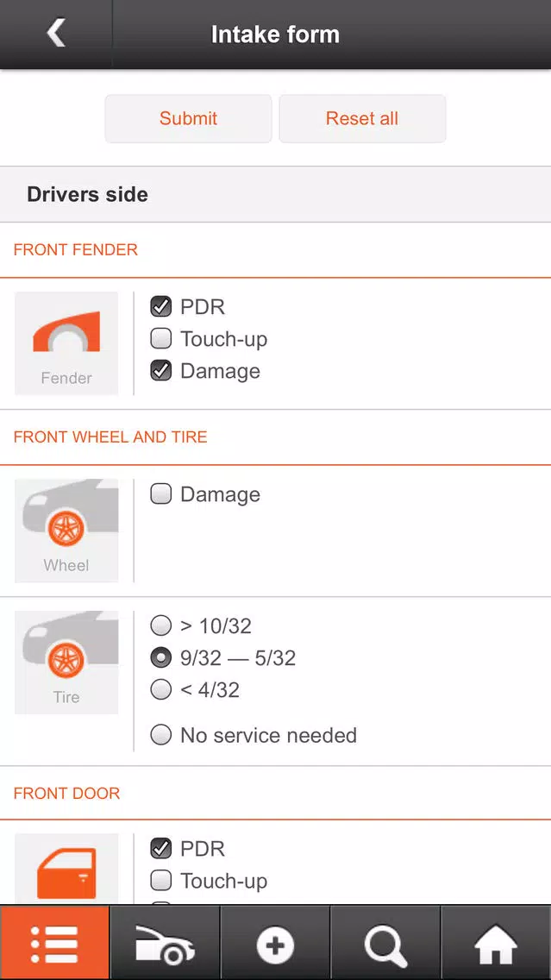The width and height of the screenshot is (551, 980).
Task: Uncheck PDR under Front Fender
Action: coord(161,307)
